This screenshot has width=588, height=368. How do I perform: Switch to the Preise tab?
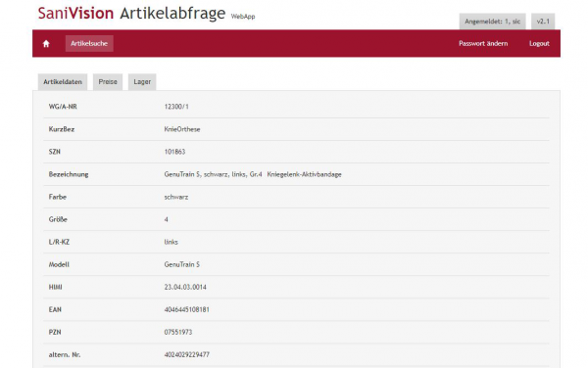[108, 81]
